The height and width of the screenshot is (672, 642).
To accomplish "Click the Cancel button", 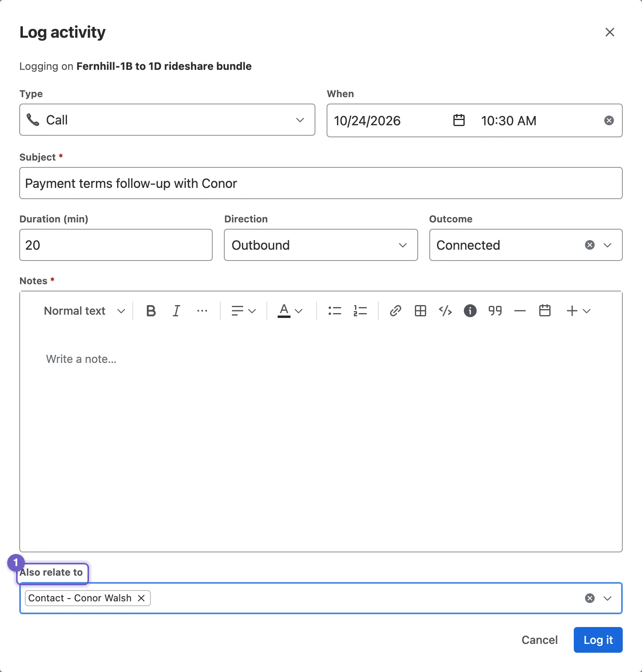I will tap(539, 640).
